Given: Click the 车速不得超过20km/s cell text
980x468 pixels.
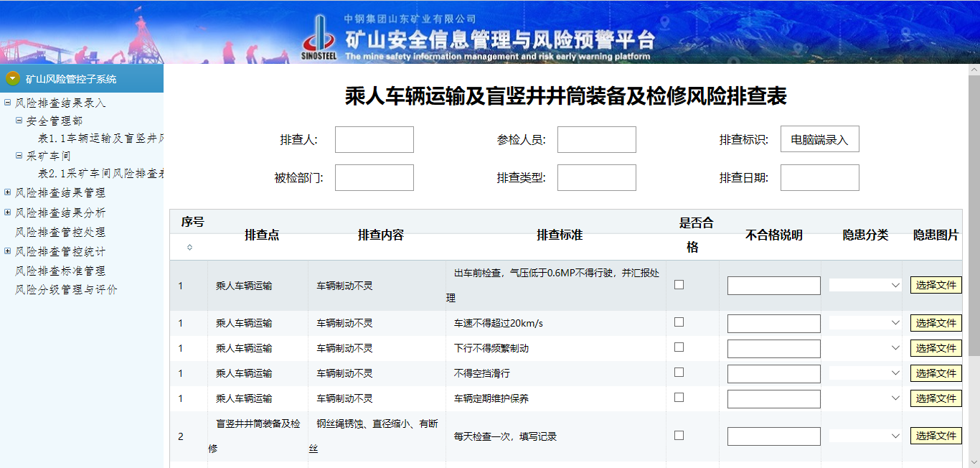Looking at the screenshot, I should point(499,323).
